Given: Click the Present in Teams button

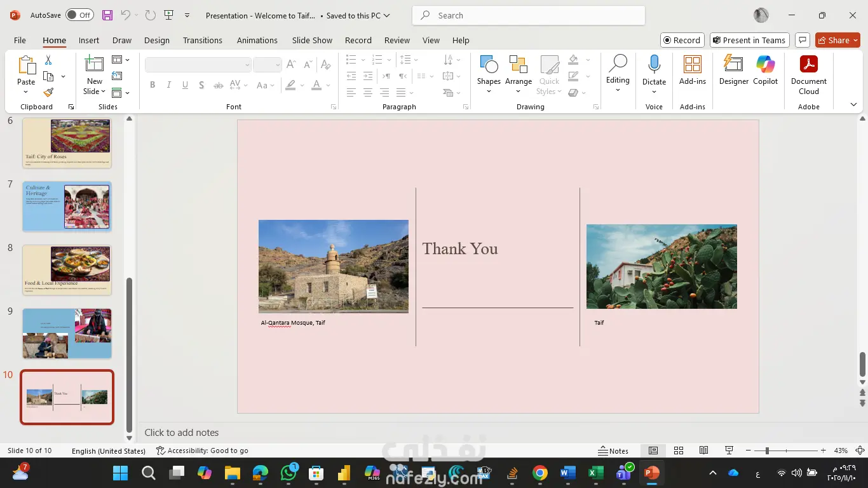Looking at the screenshot, I should pos(749,40).
